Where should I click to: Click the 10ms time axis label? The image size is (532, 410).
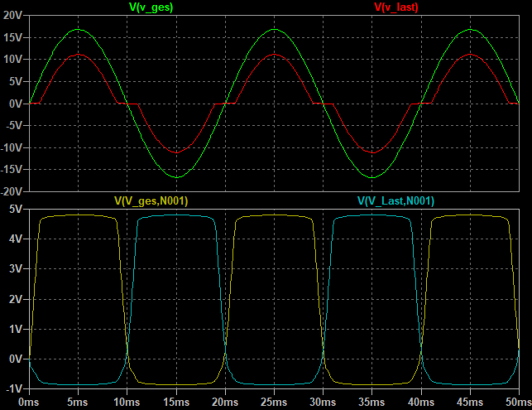pyautogui.click(x=127, y=403)
